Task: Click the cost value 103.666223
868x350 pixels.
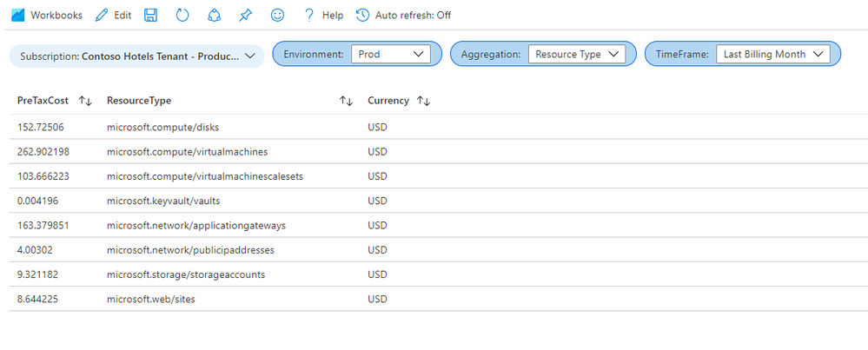Action: click(x=43, y=176)
